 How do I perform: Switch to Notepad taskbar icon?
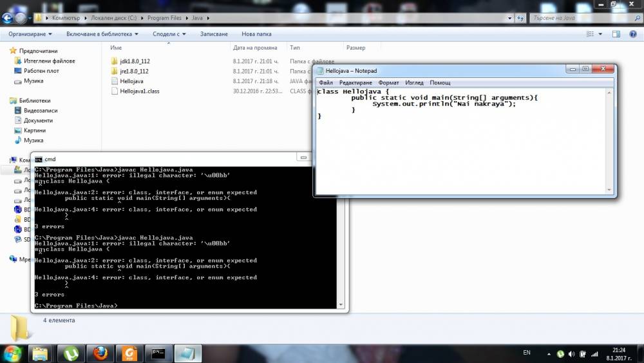(188, 353)
